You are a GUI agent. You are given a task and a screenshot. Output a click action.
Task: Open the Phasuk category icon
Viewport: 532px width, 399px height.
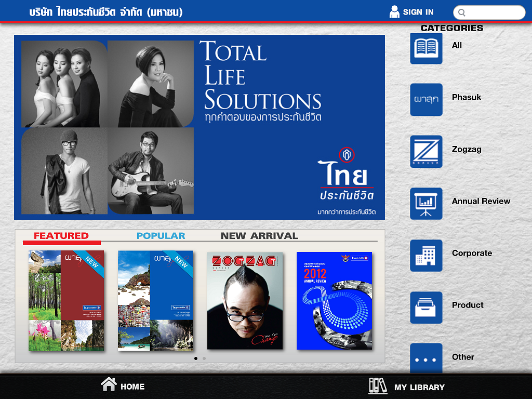[426, 100]
